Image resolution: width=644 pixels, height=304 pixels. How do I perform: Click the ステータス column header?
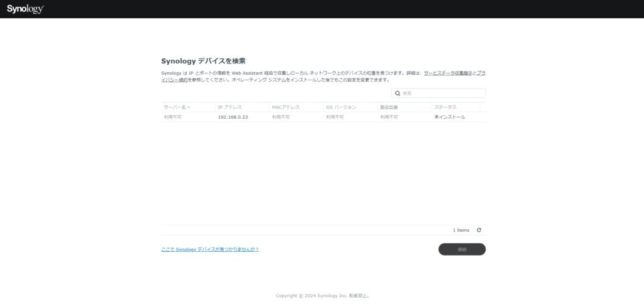pos(456,107)
